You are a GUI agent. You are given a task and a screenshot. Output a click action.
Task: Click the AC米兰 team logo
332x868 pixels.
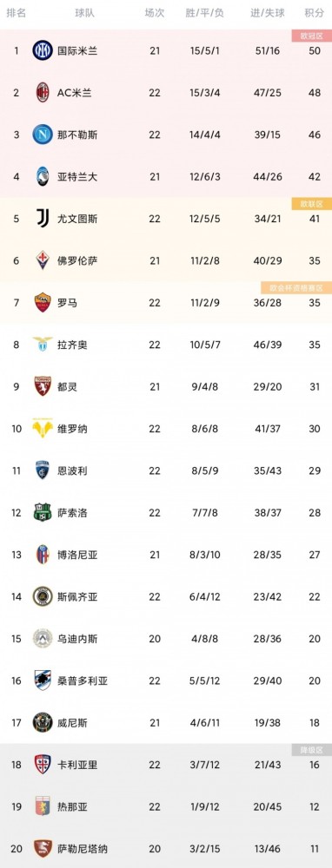(43, 93)
